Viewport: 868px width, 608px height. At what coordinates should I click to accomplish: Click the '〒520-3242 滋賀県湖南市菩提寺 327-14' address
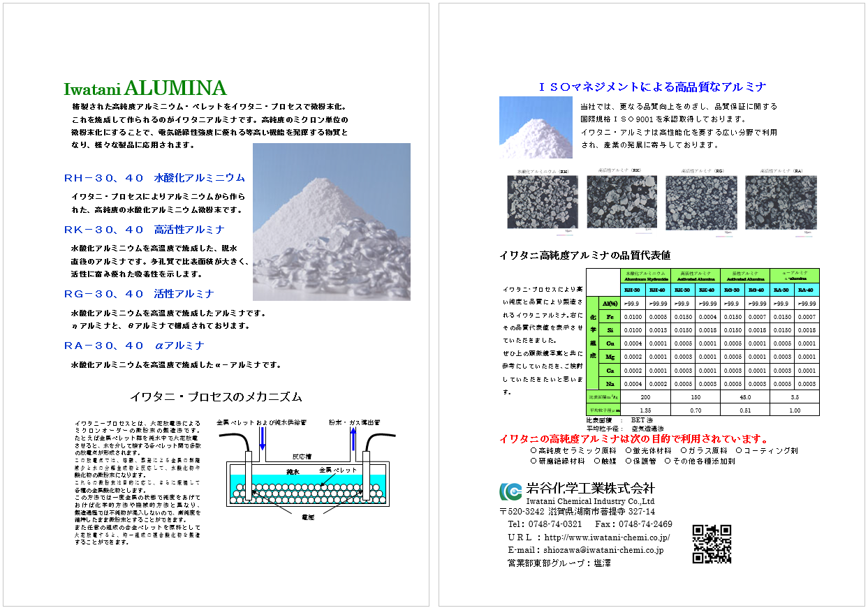(x=578, y=512)
